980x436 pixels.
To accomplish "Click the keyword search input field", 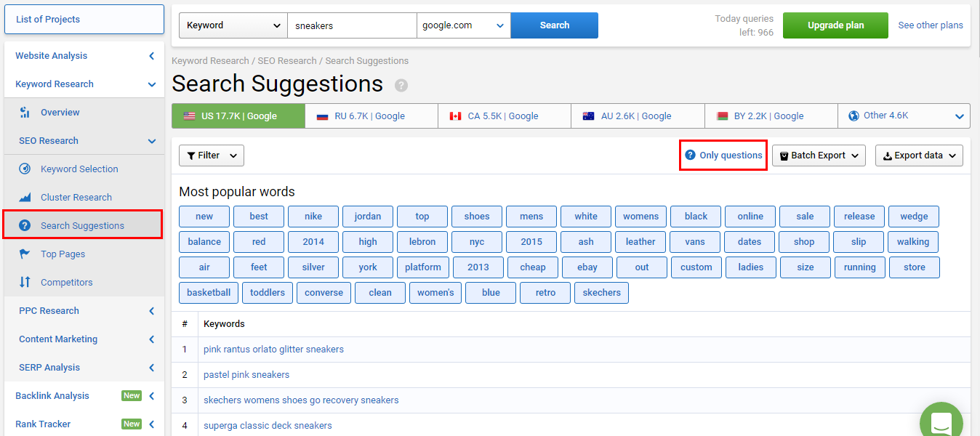I will point(353,25).
